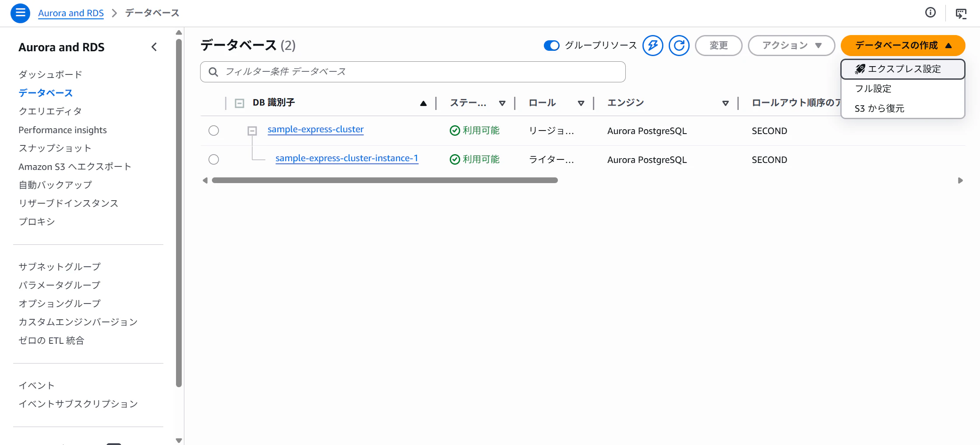This screenshot has height=445, width=980.
Task: Click Aurora PostgreSQL engine for sample-express-cluster
Action: pyautogui.click(x=647, y=131)
